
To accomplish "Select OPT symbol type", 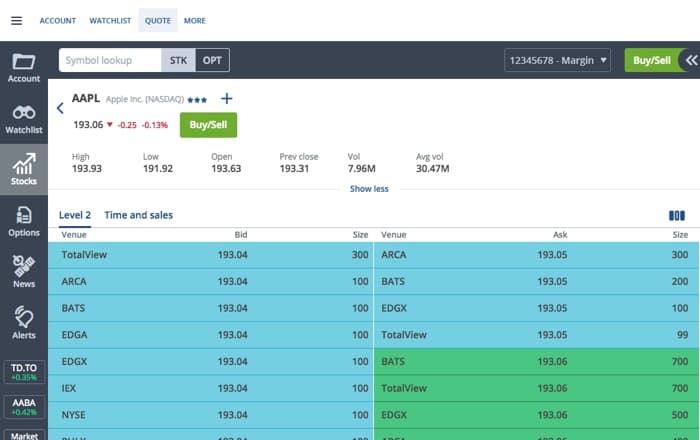I will tap(212, 60).
